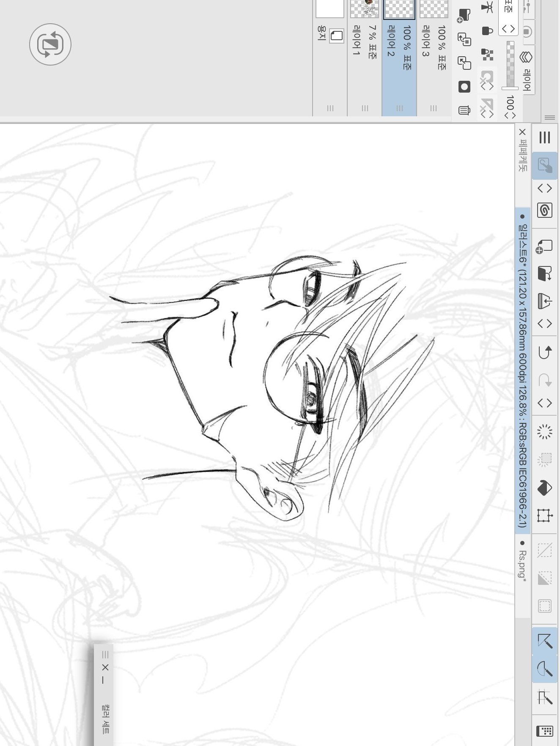The width and height of the screenshot is (560, 746).
Task: Open the on-screen keyboard icon
Action: [x=545, y=731]
